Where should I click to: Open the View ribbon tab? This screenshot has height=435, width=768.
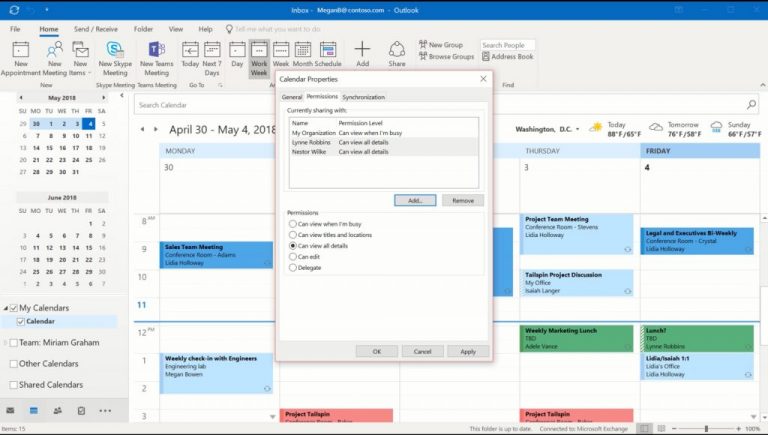(176, 29)
